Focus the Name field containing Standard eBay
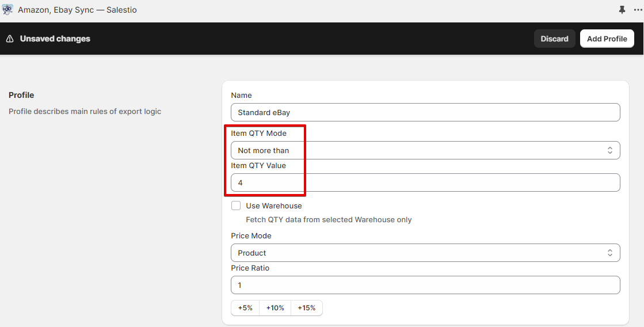Viewport: 644px width, 327px height. (425, 112)
